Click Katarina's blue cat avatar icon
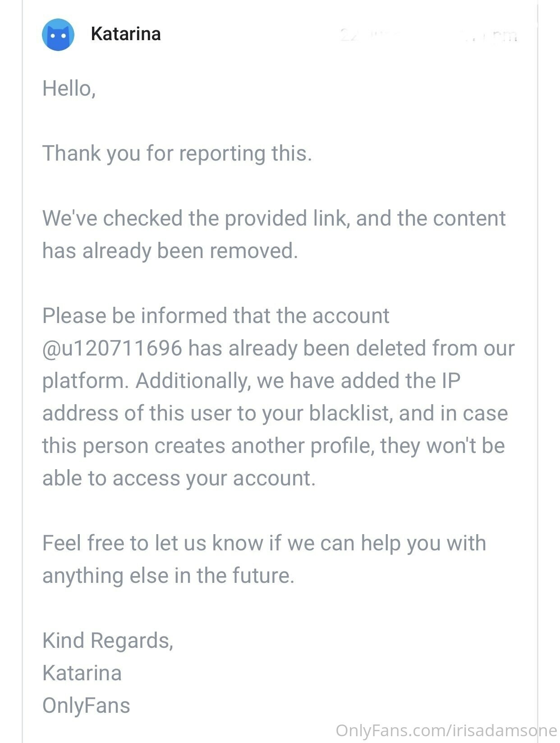 pyautogui.click(x=58, y=34)
